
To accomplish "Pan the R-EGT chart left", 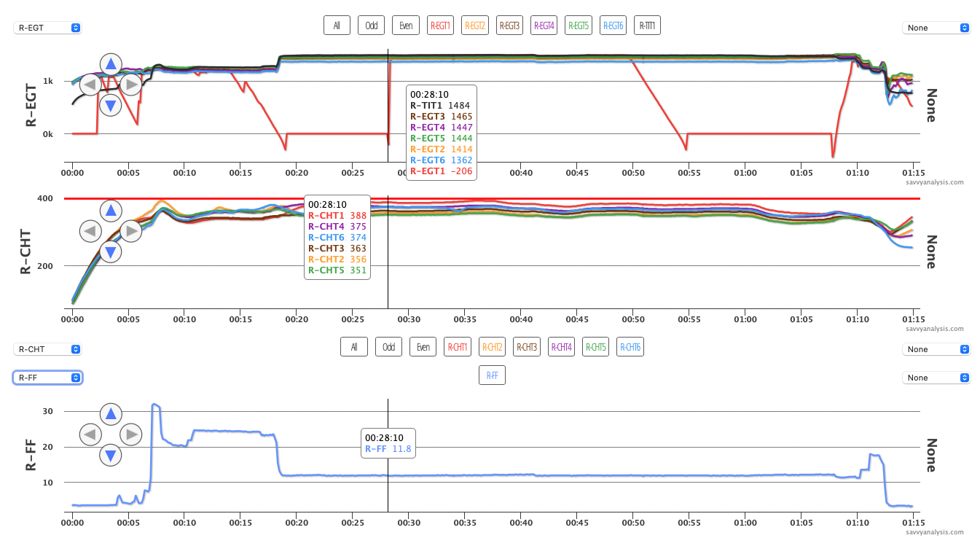I will [x=90, y=85].
